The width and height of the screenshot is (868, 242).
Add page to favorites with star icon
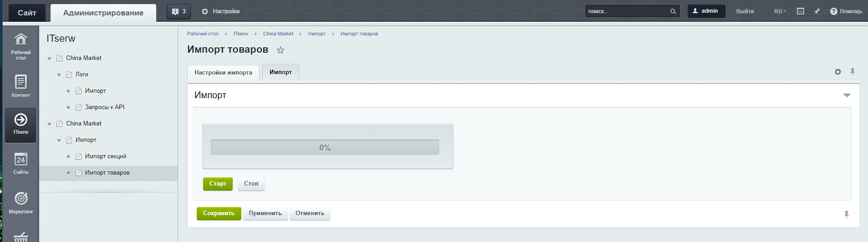click(x=281, y=50)
